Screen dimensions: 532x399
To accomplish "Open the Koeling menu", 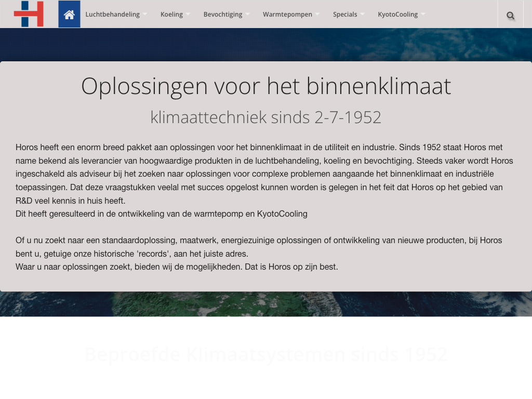I will tap(171, 15).
